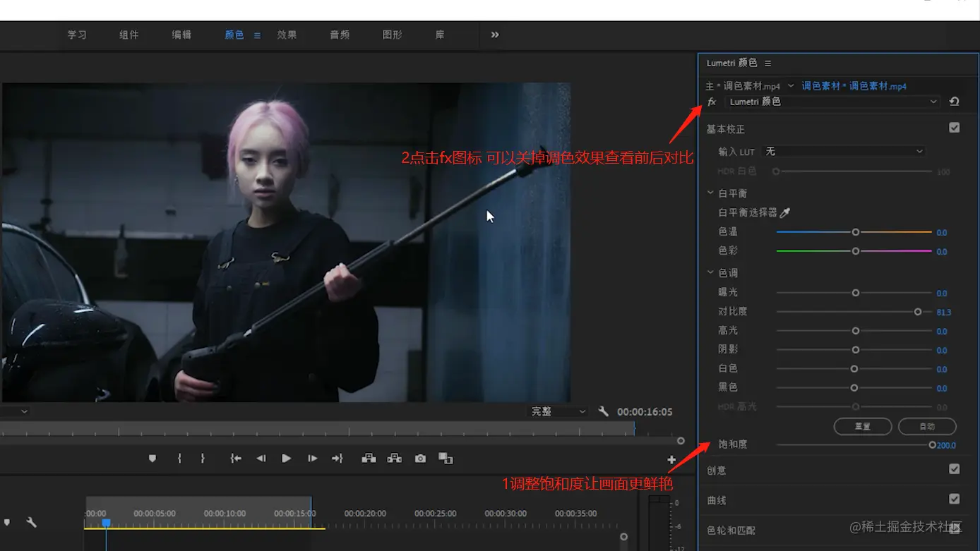Open the 输入 LUT dropdown
Screen dimensions: 980x551
pos(844,151)
